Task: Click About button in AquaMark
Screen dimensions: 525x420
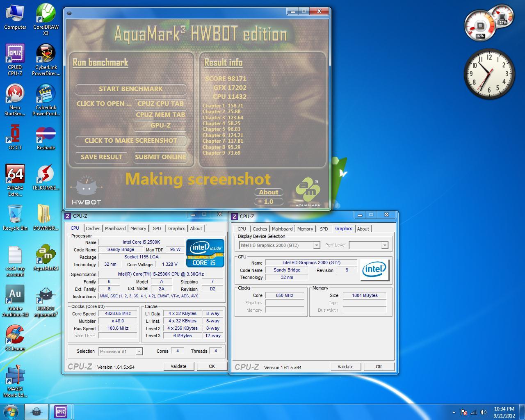Action: (269, 192)
